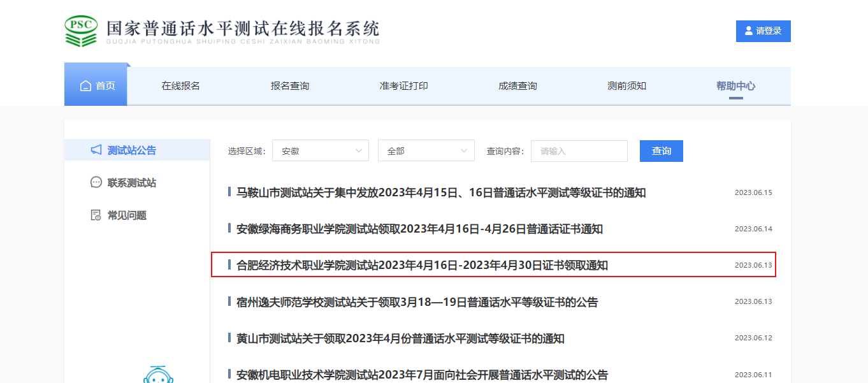Select 测试站公告 in the sidebar
The height and width of the screenshot is (383, 868).
pos(137,150)
